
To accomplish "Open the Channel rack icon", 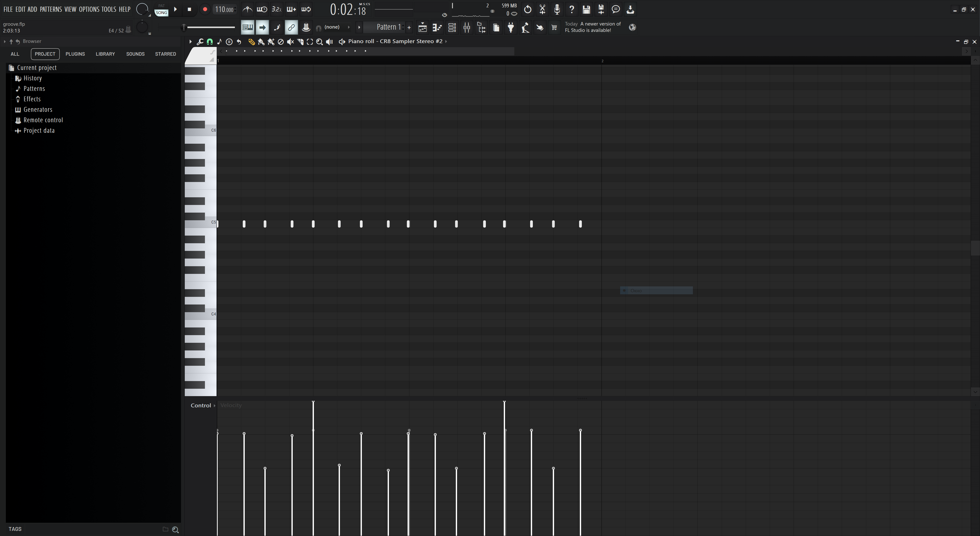I will pyautogui.click(x=452, y=27).
